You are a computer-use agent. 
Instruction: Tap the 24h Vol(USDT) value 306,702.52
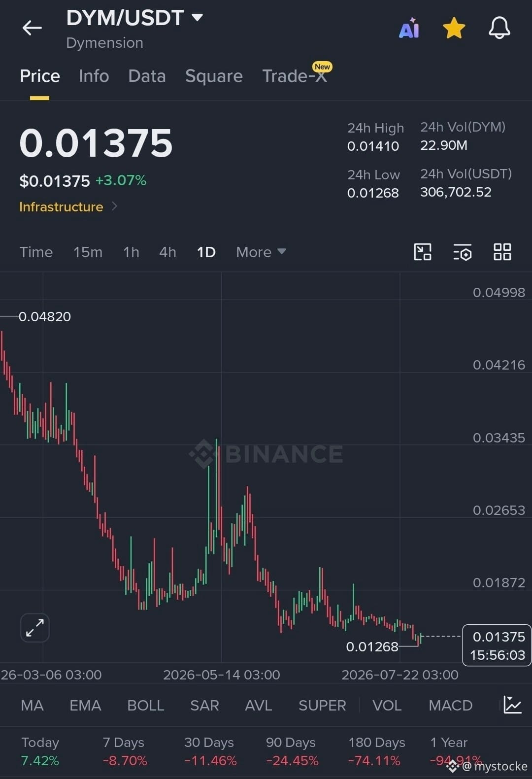[x=456, y=192]
